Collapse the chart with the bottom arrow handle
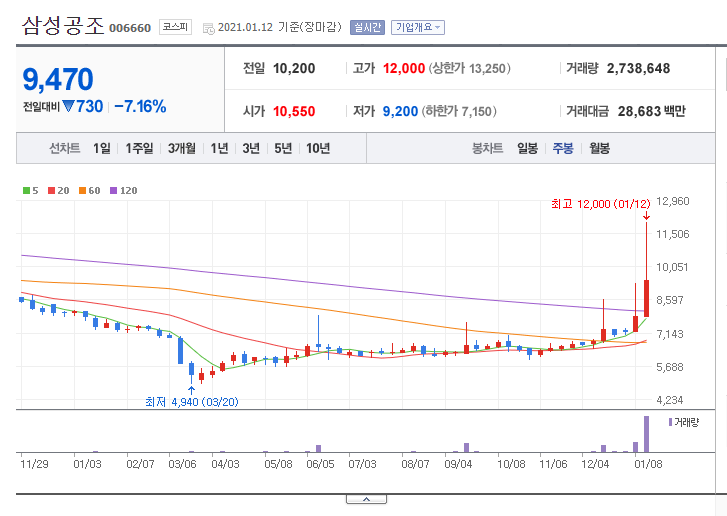 click(x=366, y=499)
